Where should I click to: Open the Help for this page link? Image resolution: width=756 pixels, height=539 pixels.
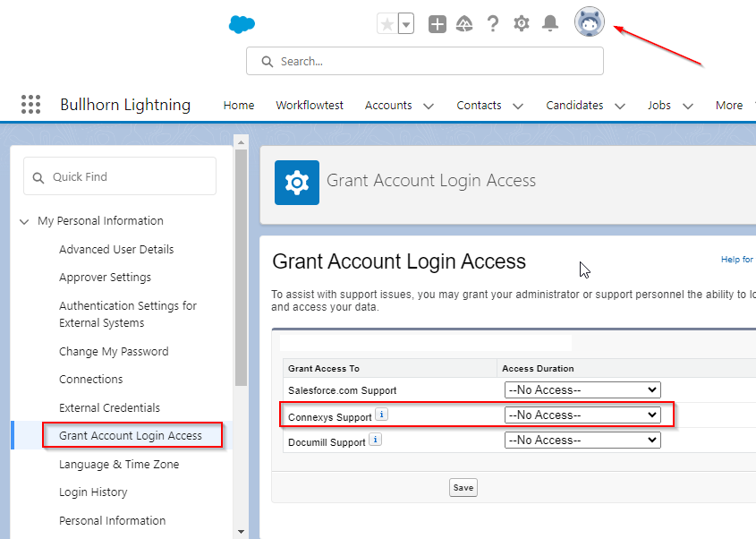point(738,260)
